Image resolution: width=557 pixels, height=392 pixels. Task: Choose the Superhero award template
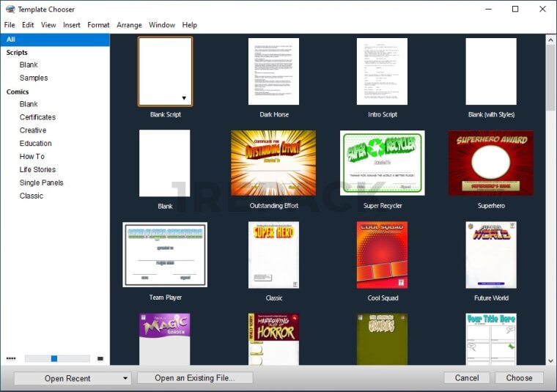[490, 163]
